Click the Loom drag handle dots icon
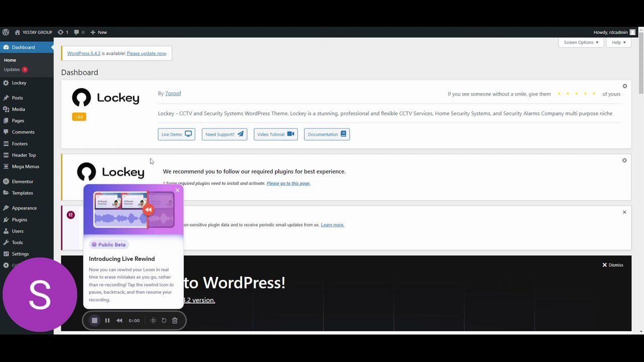The image size is (644, 362). click(x=153, y=320)
